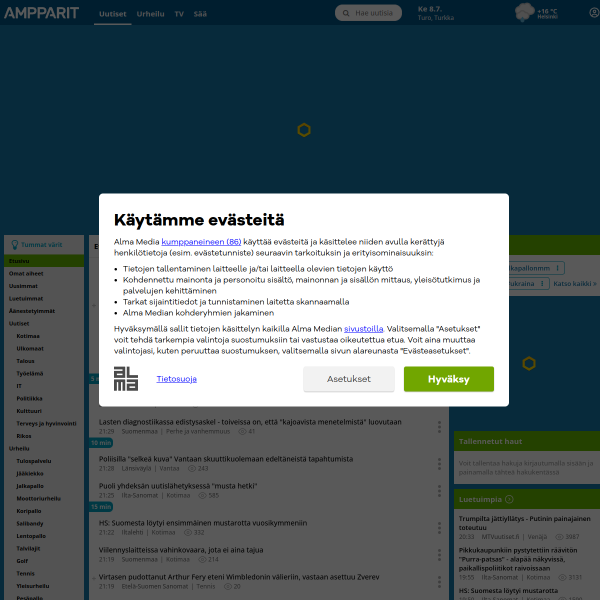
Task: Open Etusivu in sidebar
Action: (x=44, y=261)
